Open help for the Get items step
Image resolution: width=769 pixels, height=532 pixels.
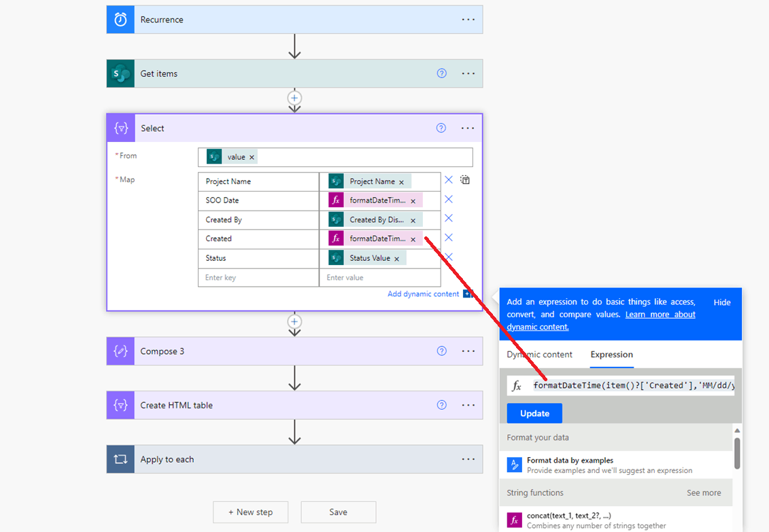[441, 73]
